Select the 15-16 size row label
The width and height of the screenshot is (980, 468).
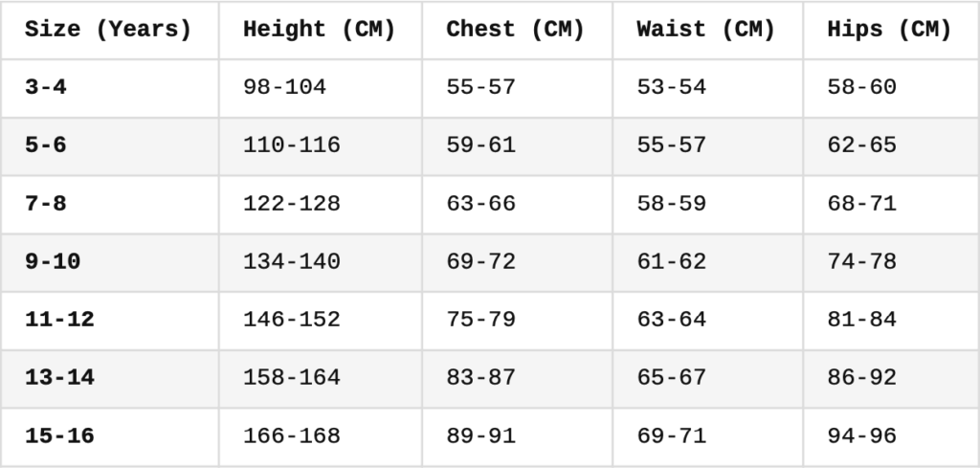(60, 436)
